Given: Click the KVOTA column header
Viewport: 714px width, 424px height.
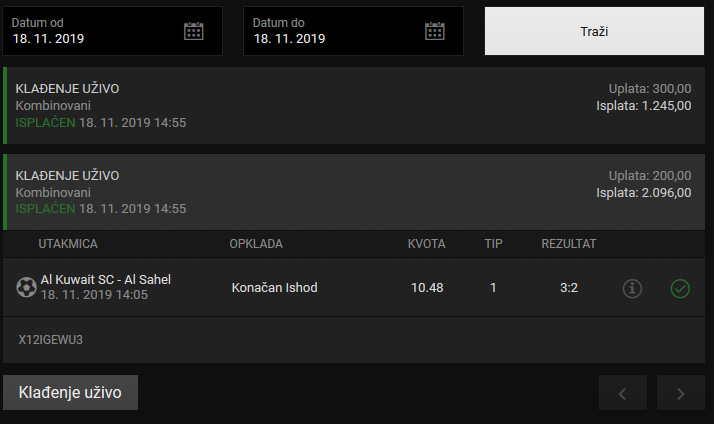Looking at the screenshot, I should [x=427, y=244].
